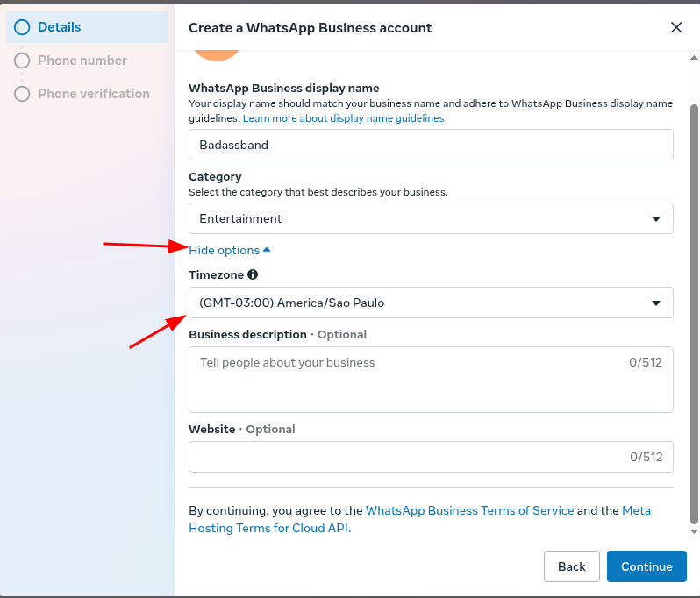Close the WhatsApp Business account dialog
Screen dimensions: 700x598
[676, 27]
